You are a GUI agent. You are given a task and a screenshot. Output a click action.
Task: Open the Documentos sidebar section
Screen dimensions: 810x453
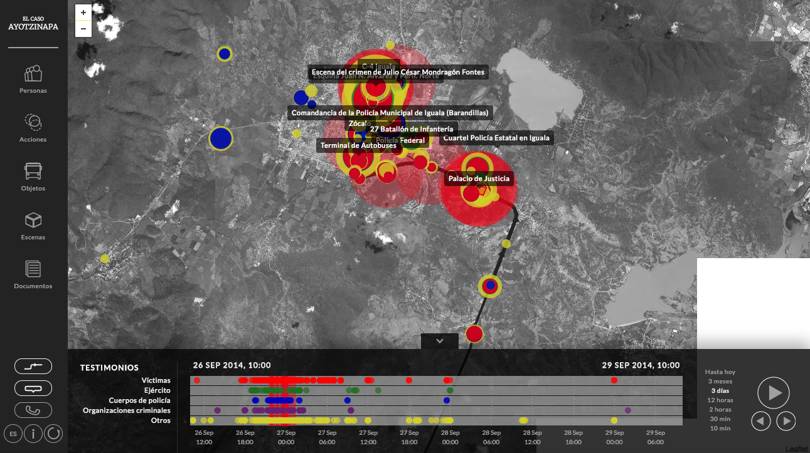(33, 274)
